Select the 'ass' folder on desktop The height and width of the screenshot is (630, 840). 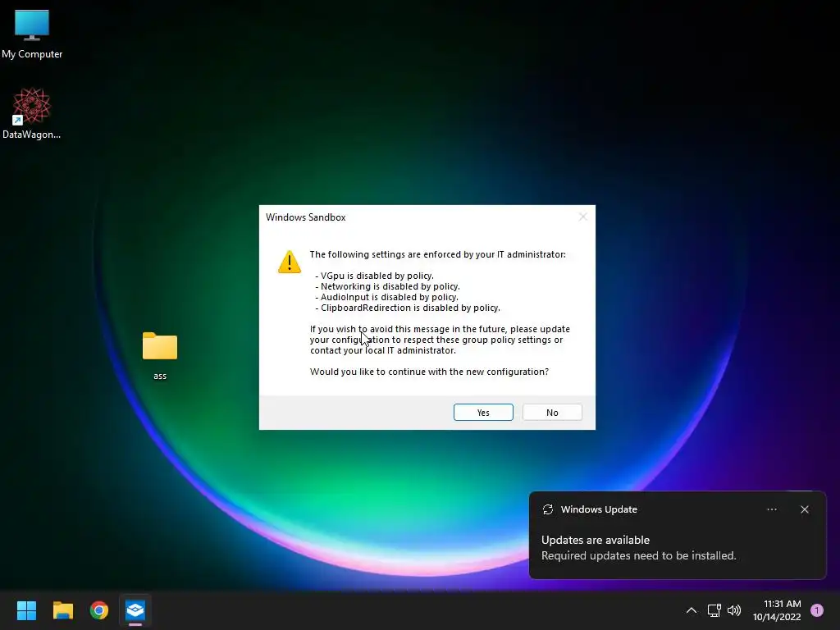(160, 355)
